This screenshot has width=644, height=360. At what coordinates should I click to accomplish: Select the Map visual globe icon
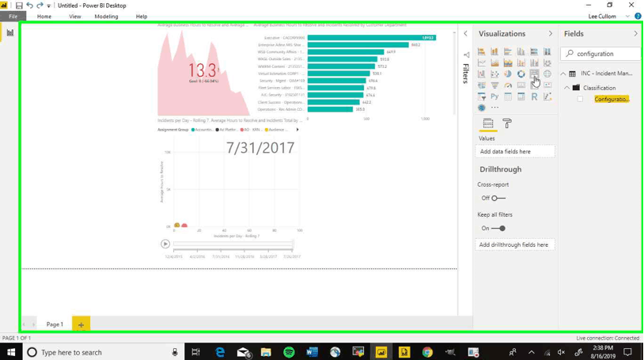point(547,74)
